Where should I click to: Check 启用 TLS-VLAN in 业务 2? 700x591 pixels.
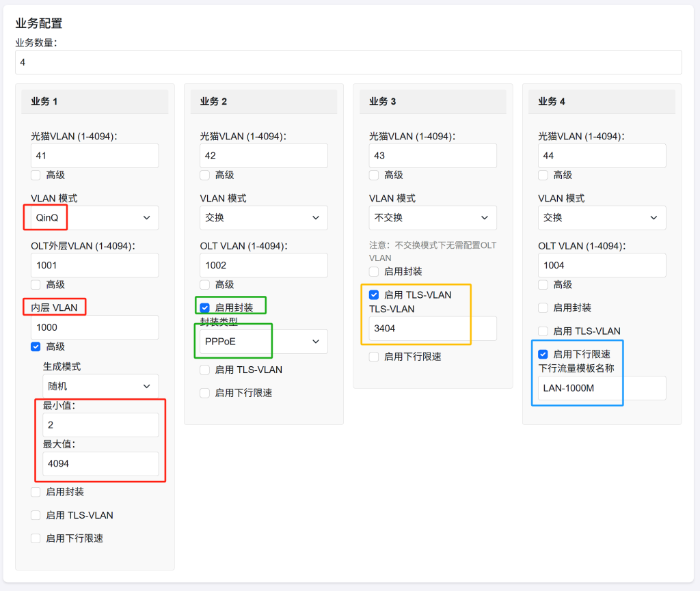(x=205, y=370)
